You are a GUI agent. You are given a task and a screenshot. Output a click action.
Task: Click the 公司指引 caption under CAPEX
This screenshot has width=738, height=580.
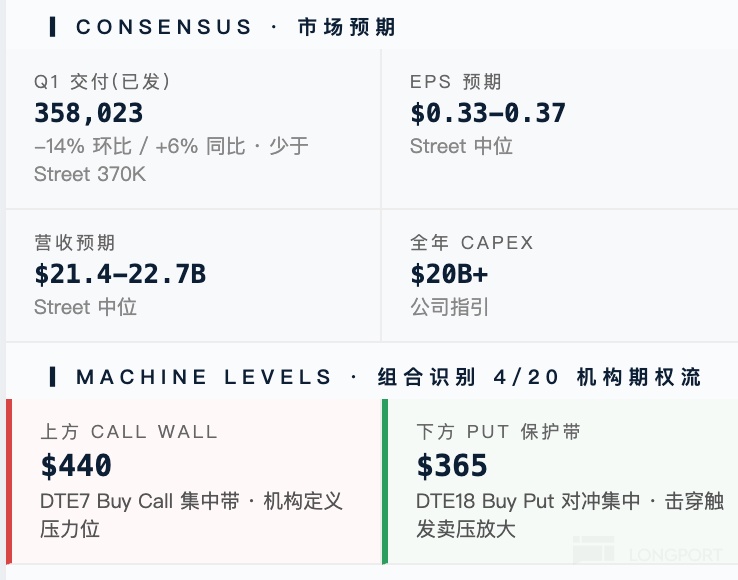pyautogui.click(x=450, y=307)
